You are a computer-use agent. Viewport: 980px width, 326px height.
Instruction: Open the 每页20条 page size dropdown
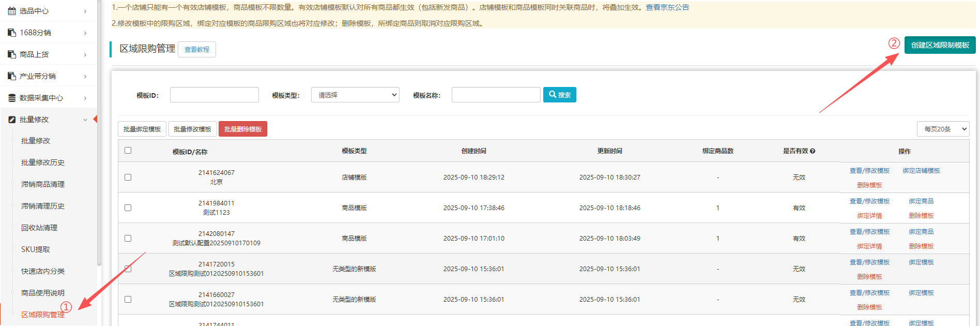point(943,129)
